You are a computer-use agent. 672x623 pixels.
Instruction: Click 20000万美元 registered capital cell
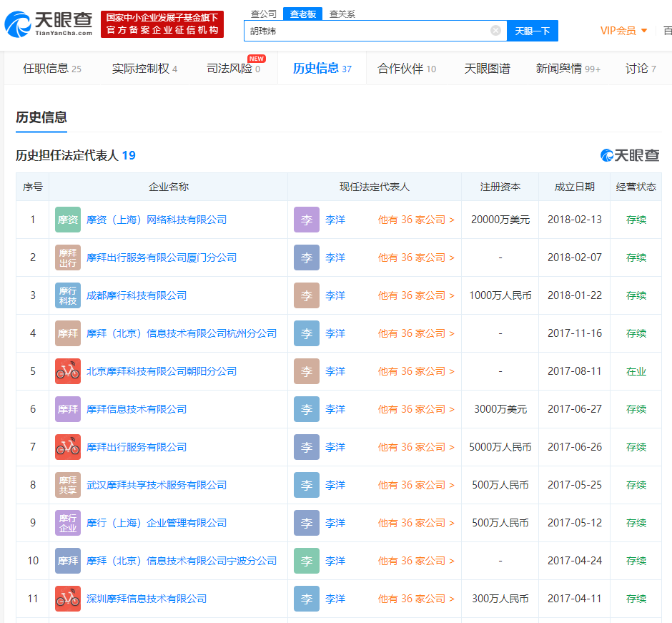(500, 220)
